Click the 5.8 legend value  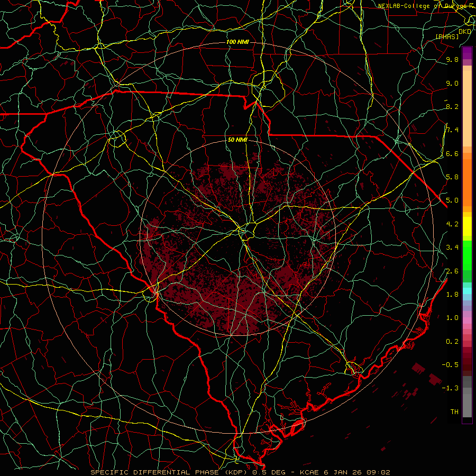pyautogui.click(x=452, y=177)
